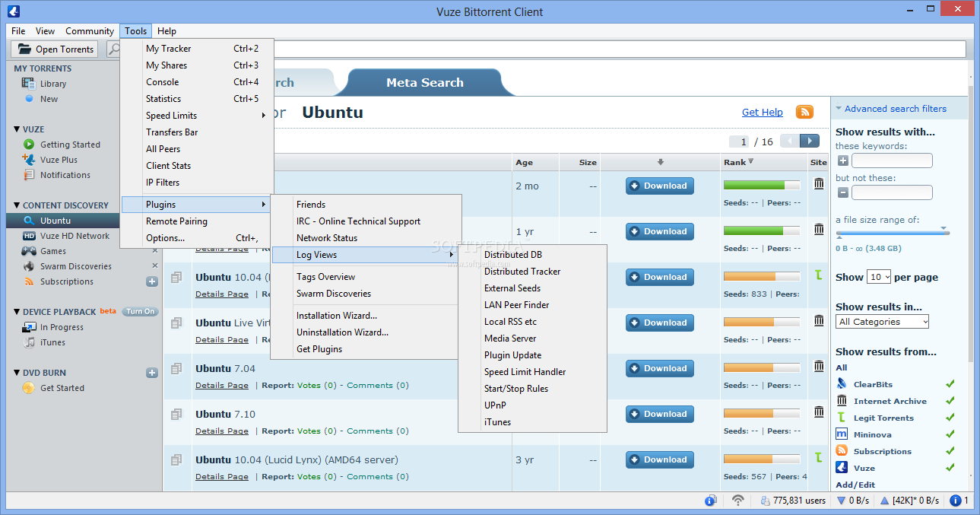The image size is (980, 515).
Task: Click the Open Torrents button
Action: (55, 49)
